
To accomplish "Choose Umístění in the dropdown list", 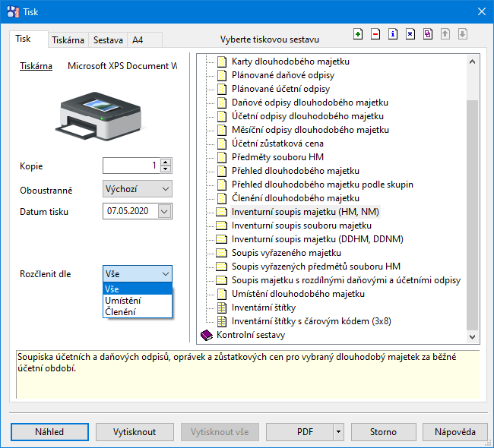I will (138, 301).
